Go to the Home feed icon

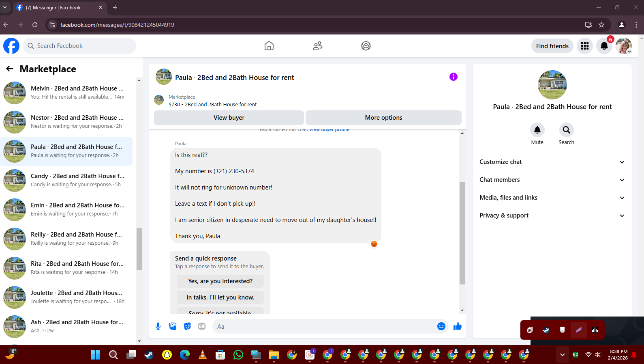tap(269, 46)
